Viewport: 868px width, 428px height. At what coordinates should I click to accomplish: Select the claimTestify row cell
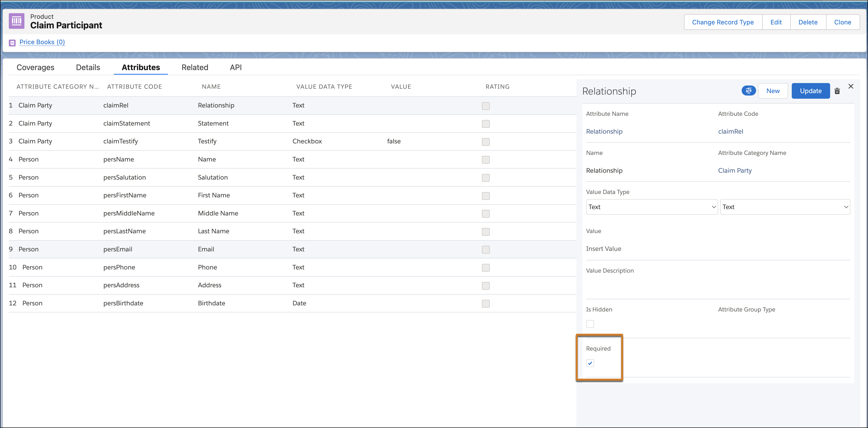pyautogui.click(x=120, y=141)
